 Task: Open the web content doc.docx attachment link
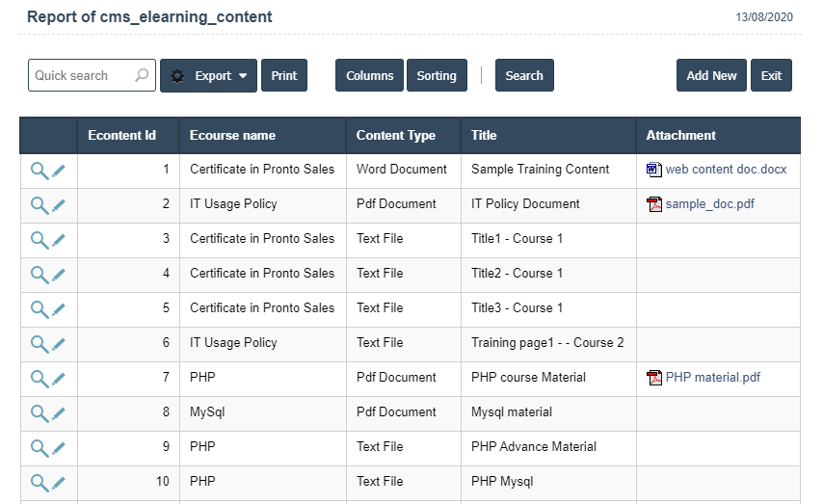[x=726, y=170]
